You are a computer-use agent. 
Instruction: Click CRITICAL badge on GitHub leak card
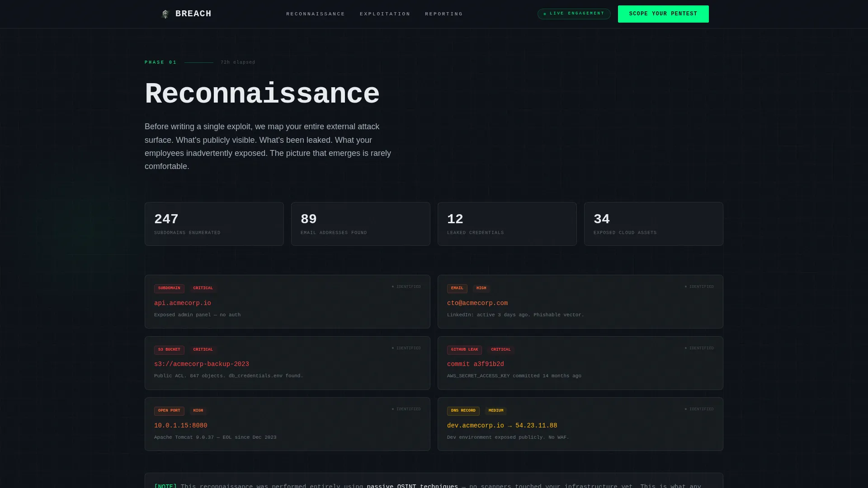click(x=501, y=350)
